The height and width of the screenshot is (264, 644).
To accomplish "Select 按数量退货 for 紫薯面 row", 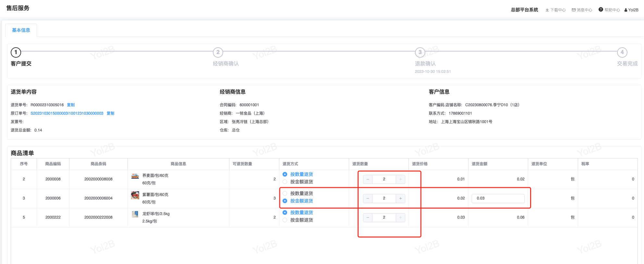I will click(285, 193).
